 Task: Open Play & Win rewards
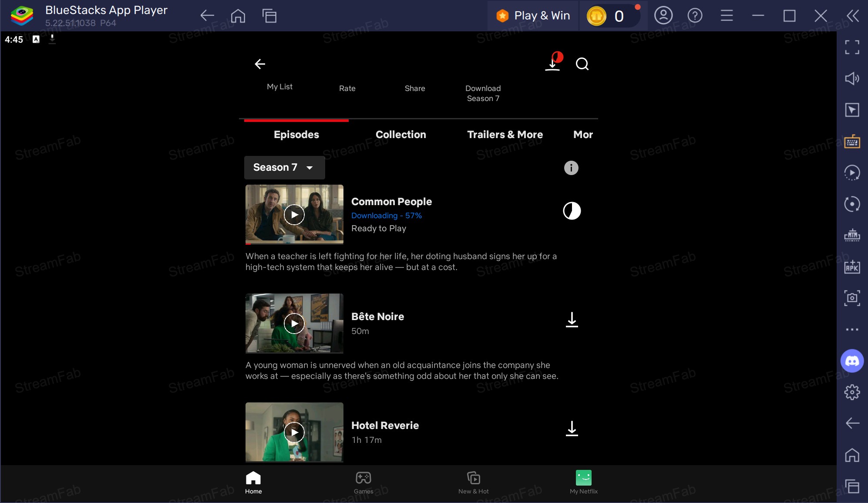pos(533,16)
